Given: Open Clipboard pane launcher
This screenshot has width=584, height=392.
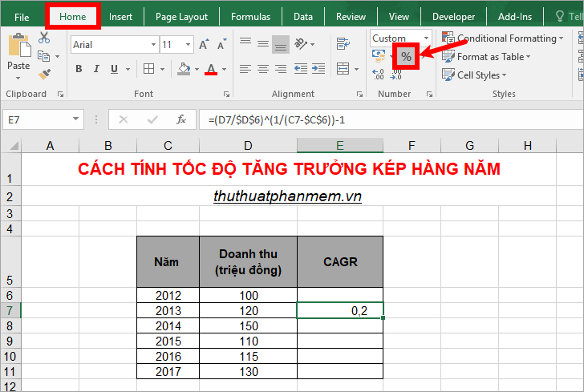Looking at the screenshot, I should 60,95.
